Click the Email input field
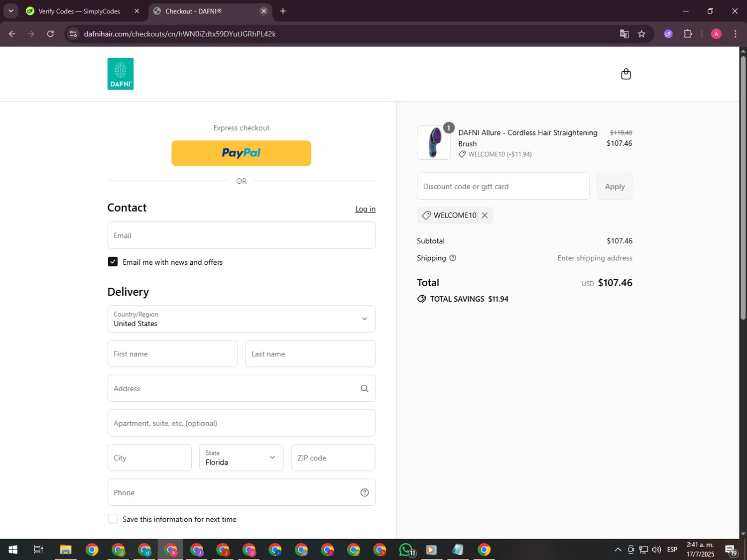Screen dimensions: 747x560 tap(242, 235)
